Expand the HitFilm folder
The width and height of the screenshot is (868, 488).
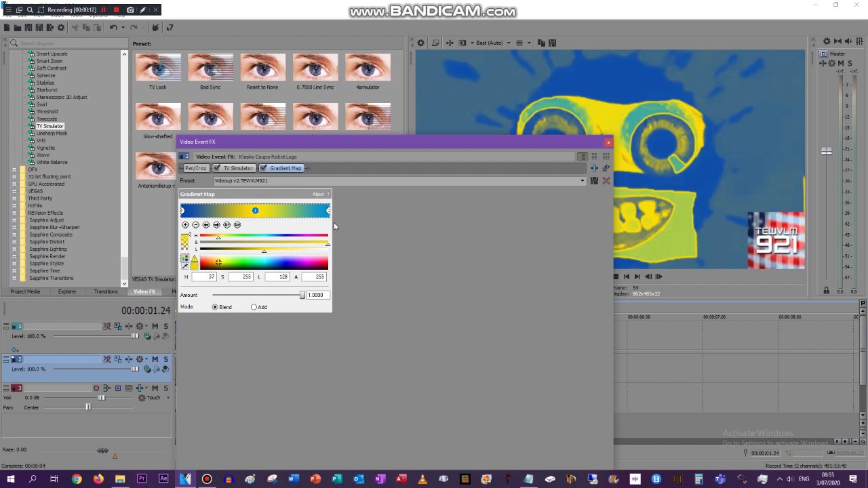point(14,205)
